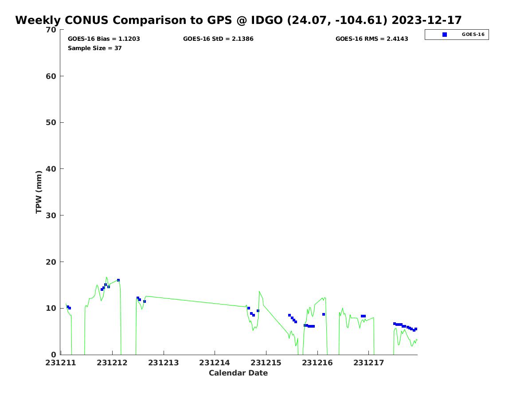The height and width of the screenshot is (399, 532).
Task: Click the highest blue data point near 16 mm
Action: (118, 280)
